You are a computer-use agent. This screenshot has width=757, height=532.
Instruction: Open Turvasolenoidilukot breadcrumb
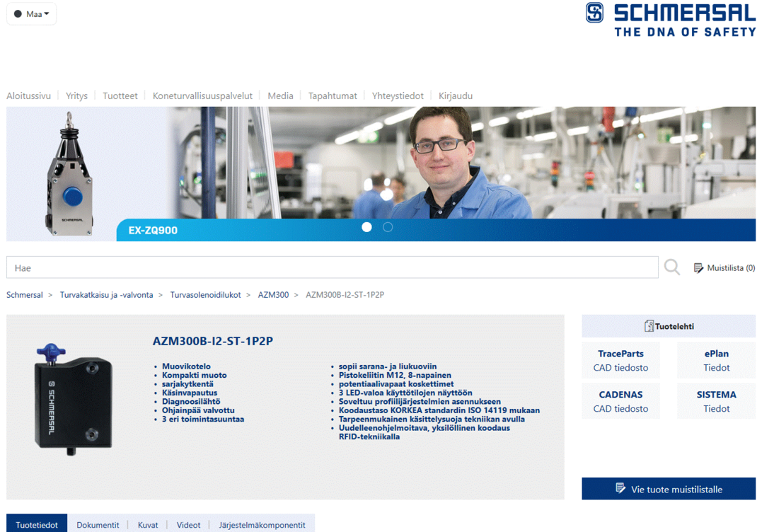(x=205, y=294)
